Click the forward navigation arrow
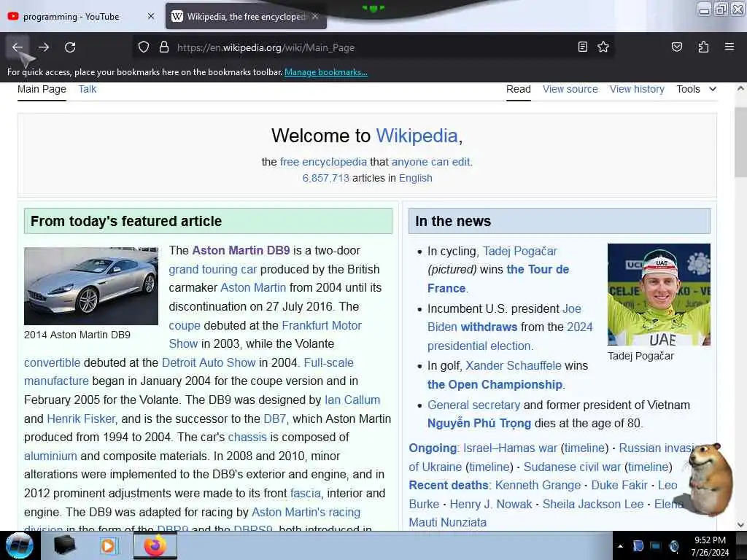The image size is (747, 560). 44,47
